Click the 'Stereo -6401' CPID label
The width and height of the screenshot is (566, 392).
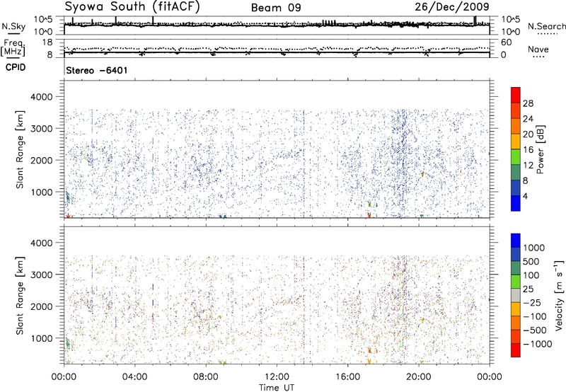pos(97,70)
